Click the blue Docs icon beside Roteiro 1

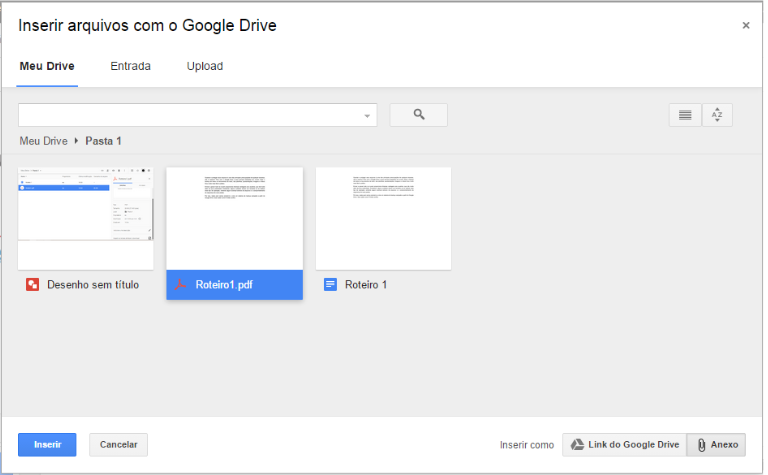(x=331, y=285)
